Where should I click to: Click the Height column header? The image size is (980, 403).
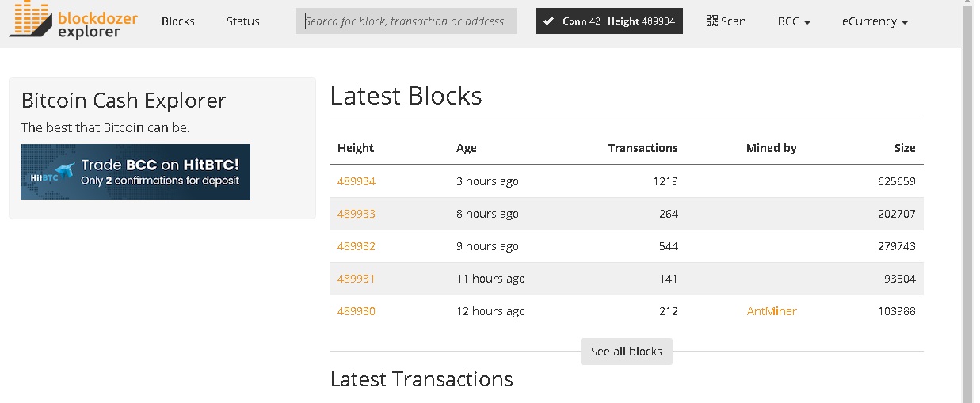tap(356, 148)
